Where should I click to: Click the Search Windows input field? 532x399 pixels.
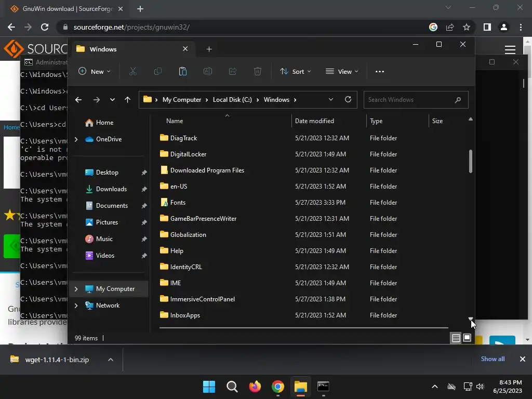(416, 100)
